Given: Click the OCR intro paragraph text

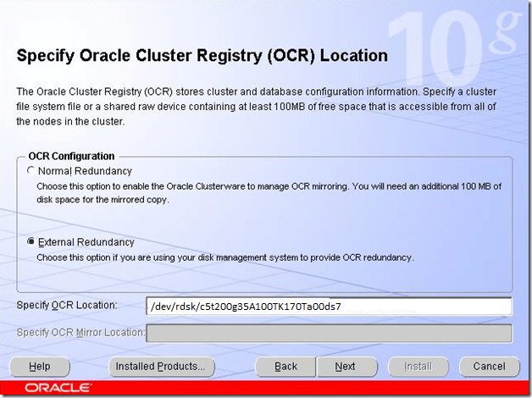Looking at the screenshot, I should [257, 107].
